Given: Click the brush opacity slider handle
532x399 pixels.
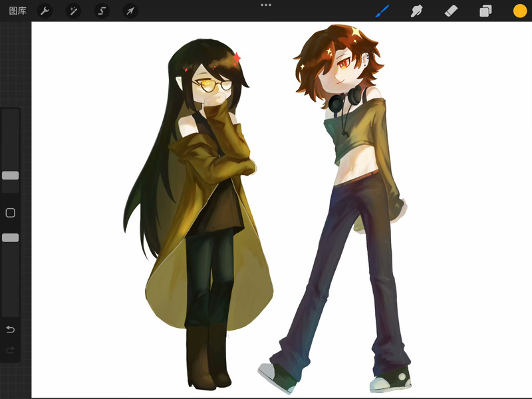Looking at the screenshot, I should click(11, 238).
